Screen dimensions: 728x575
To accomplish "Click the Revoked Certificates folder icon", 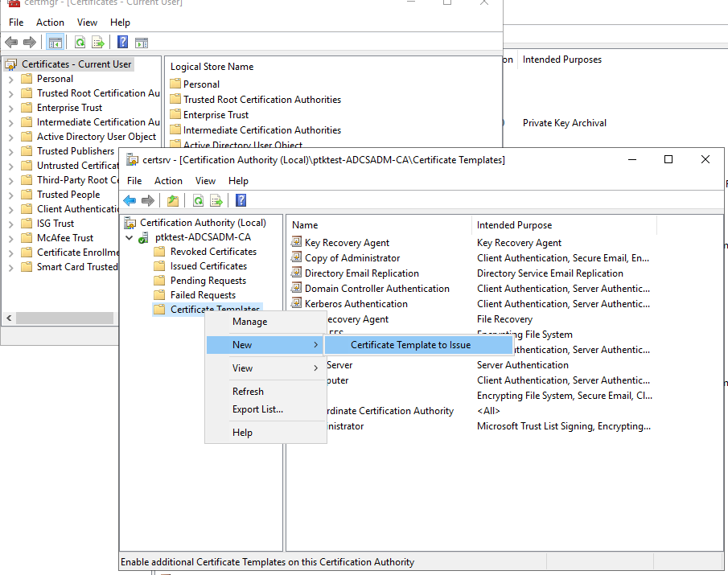I will [159, 252].
